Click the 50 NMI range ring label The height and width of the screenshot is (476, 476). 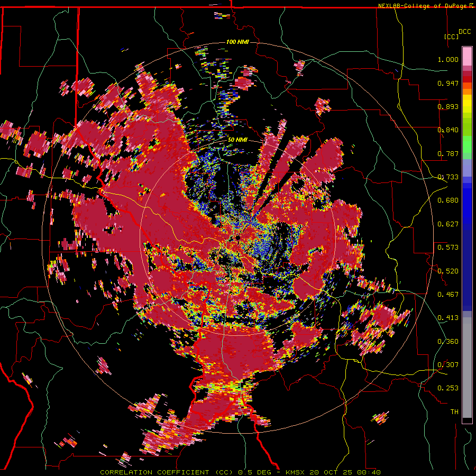(237, 140)
